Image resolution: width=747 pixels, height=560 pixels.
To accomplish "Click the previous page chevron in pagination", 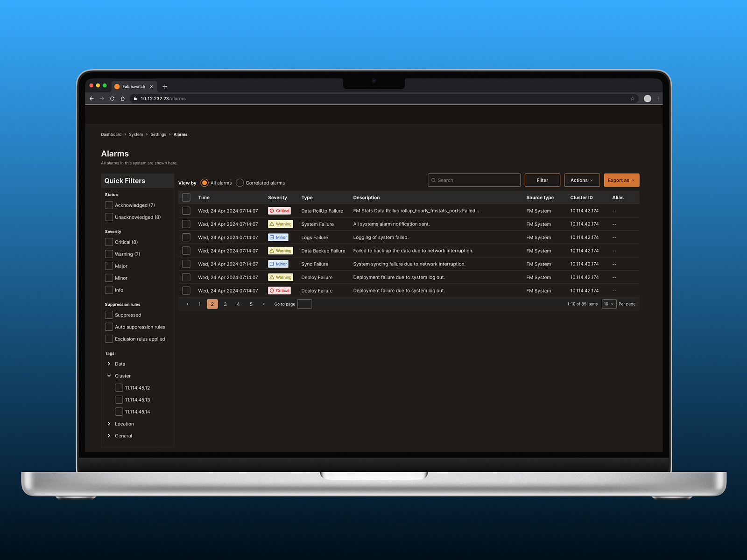I will (187, 304).
